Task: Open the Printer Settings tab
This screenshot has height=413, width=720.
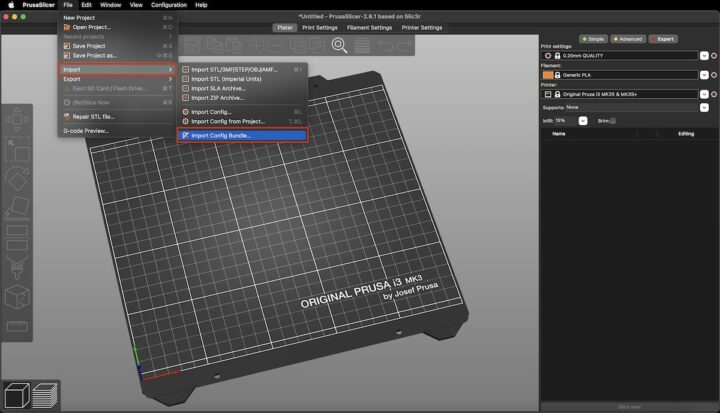Action: (x=421, y=28)
